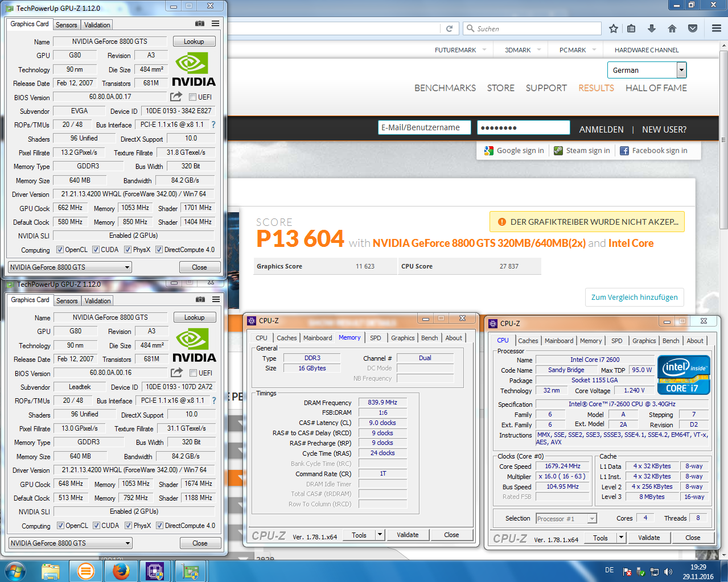Open Firefox hamburger menu

(717, 28)
